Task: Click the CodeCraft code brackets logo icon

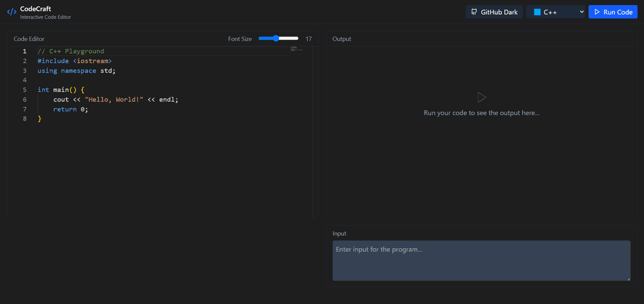Action: 11,12
